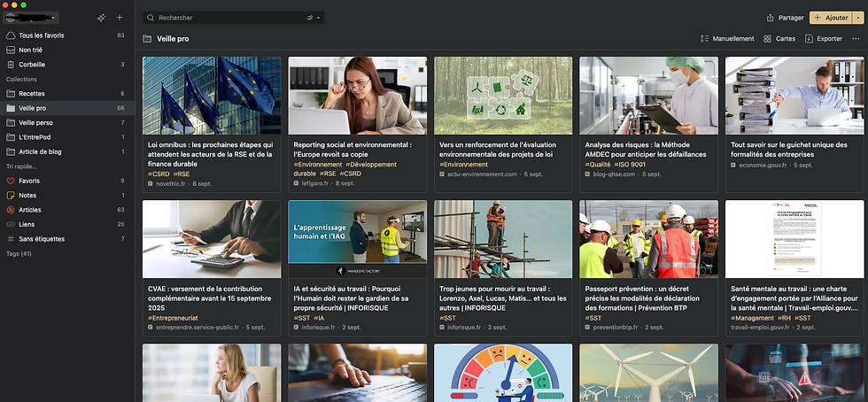Image resolution: width=868 pixels, height=402 pixels.
Task: Click the Ajouter button
Action: pyautogui.click(x=831, y=18)
